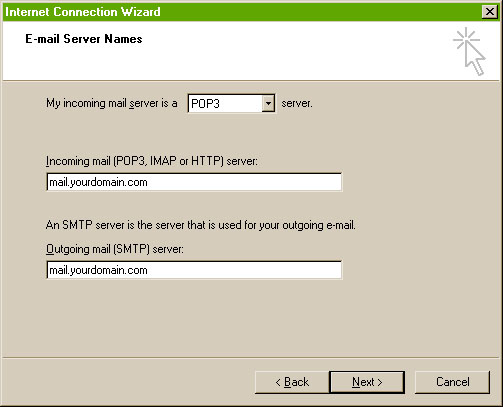Click the word 'server.' after the dropdown
Viewport: 503px width, 407px height.
point(297,103)
